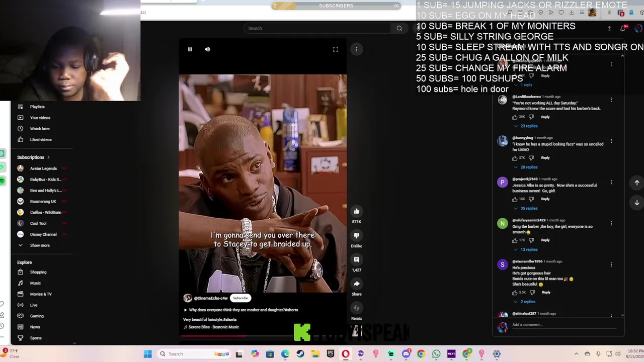Launch Steam from the taskbar
The height and width of the screenshot is (362, 644).
tap(300, 354)
